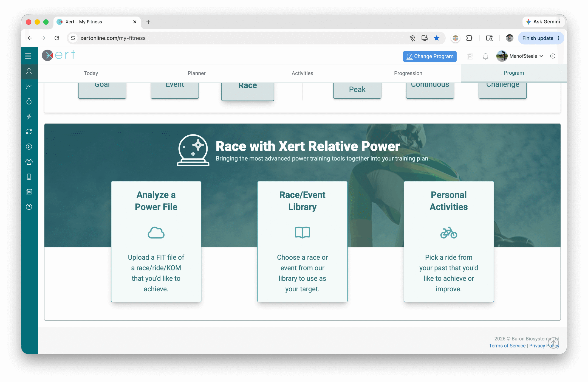Reload the page
This screenshot has height=382, width=588.
tap(57, 38)
